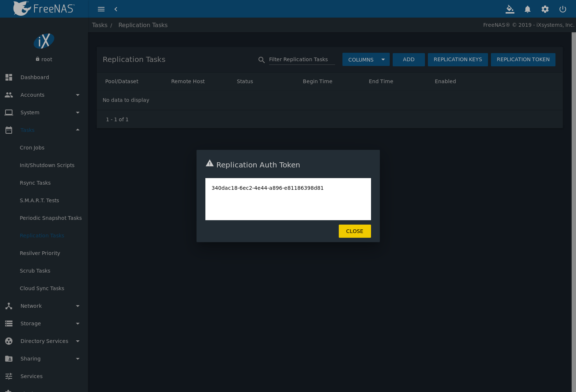Click the FreeNAS logo
This screenshot has width=576, height=392.
[44, 8]
